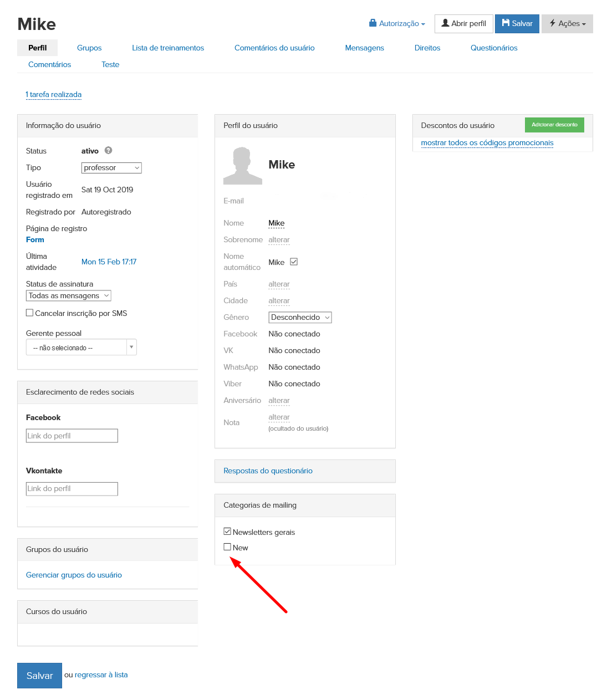Check the New mailing category box
This screenshot has width=602, height=700.
[227, 547]
